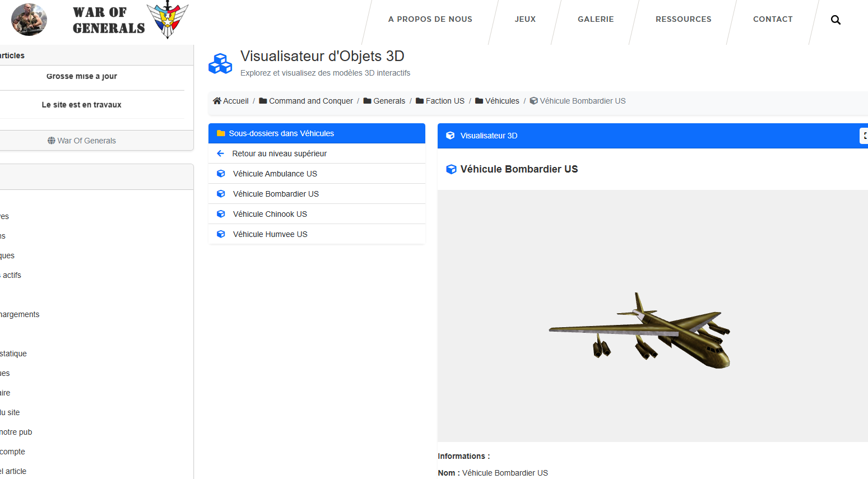Open Véhicules breadcrumb folder
The image size is (868, 479).
point(498,101)
